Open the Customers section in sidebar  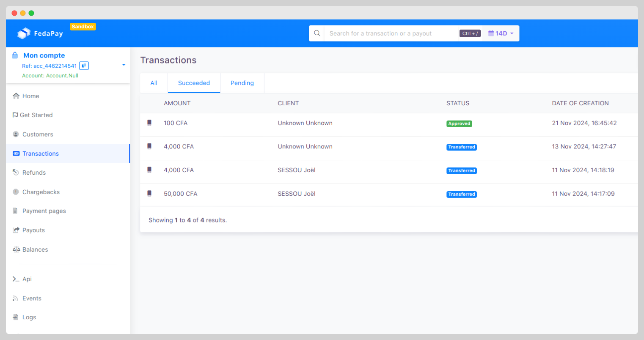point(37,134)
